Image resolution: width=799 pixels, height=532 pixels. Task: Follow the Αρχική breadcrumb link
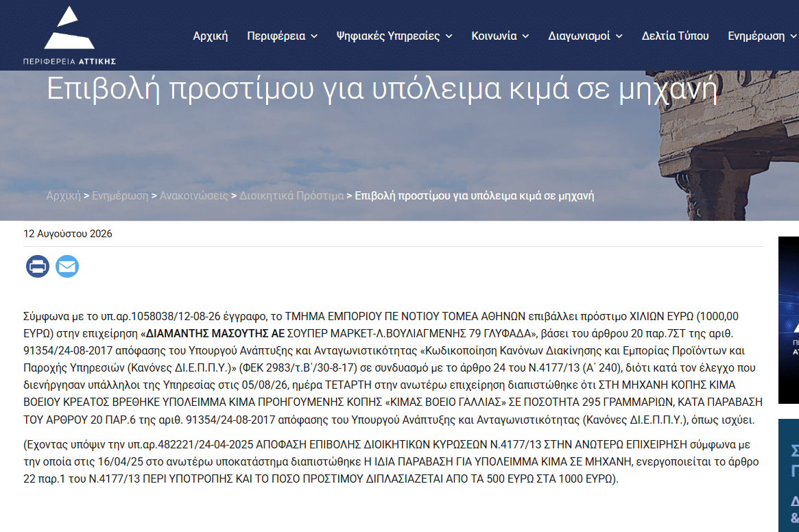(63, 195)
